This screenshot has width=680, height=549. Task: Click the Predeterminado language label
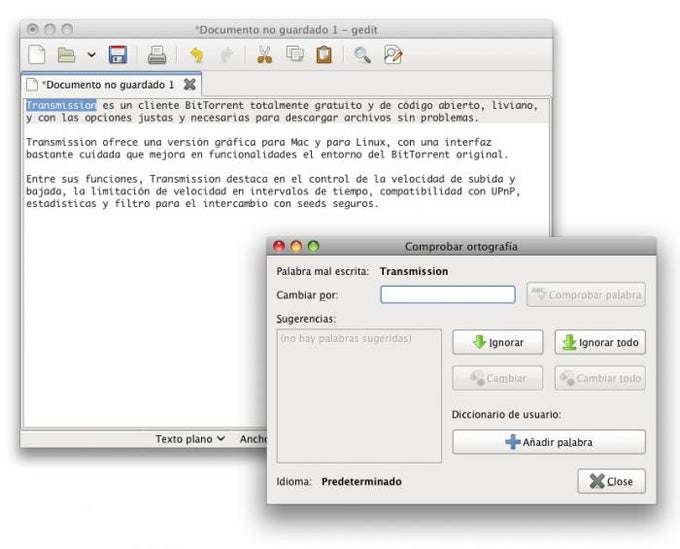[361, 481]
